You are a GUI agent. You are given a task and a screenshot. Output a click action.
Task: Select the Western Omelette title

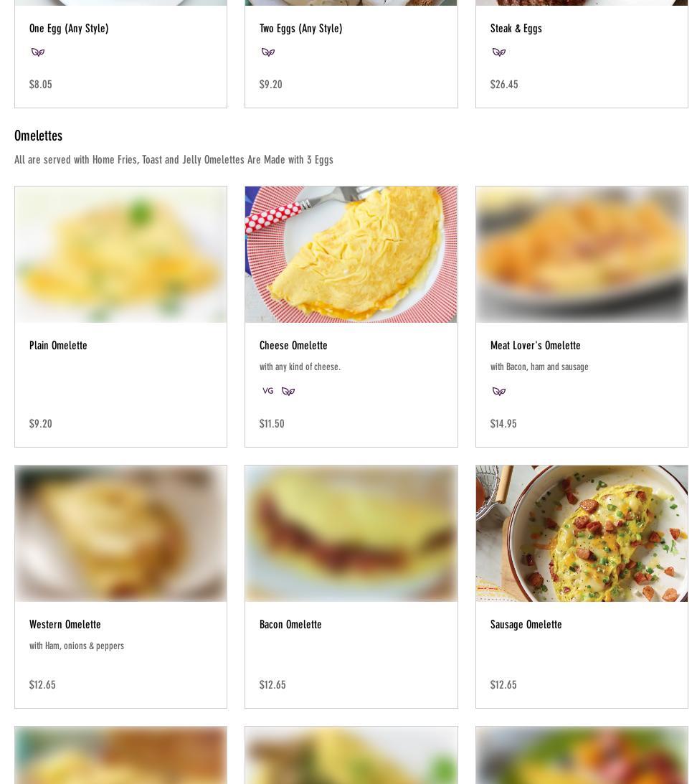pos(65,625)
